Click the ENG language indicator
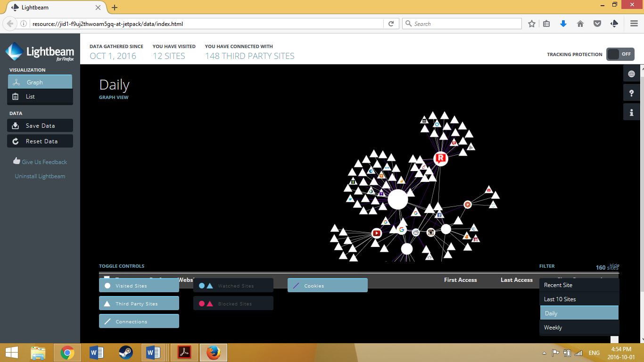 tap(594, 353)
